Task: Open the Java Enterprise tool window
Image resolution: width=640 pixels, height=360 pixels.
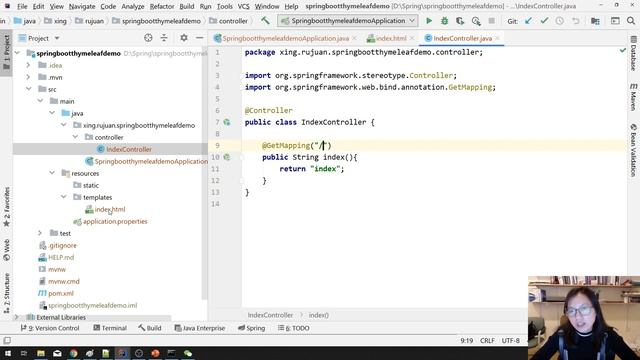Action: pos(200,328)
